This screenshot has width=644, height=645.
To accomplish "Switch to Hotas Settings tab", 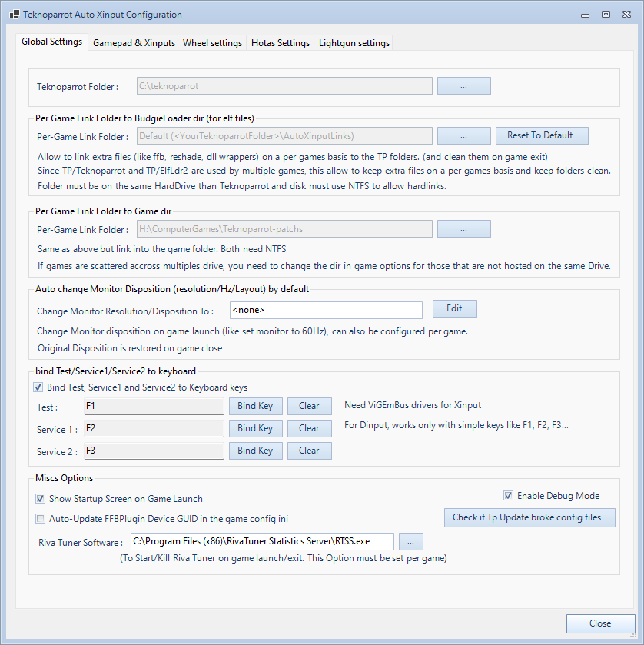I will coord(281,43).
